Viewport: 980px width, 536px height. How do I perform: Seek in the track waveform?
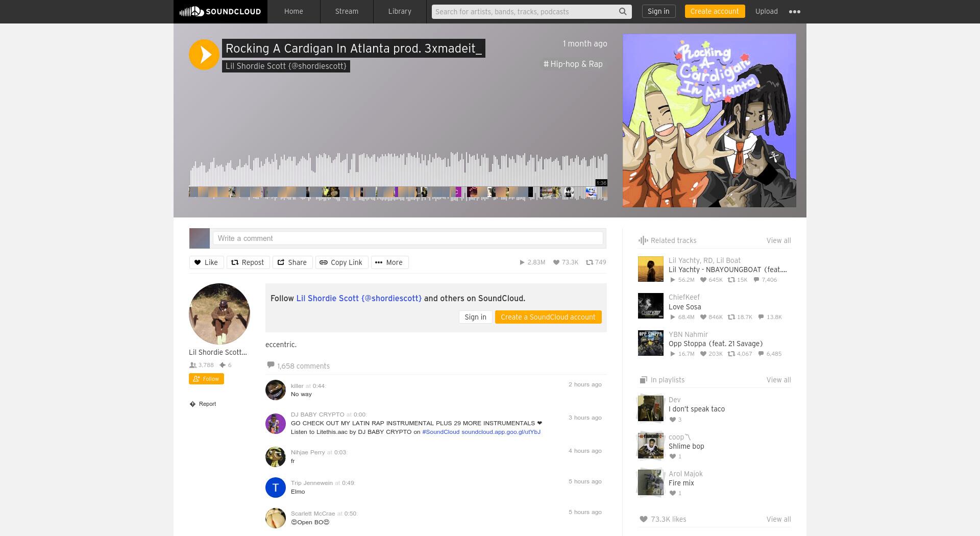(398, 176)
